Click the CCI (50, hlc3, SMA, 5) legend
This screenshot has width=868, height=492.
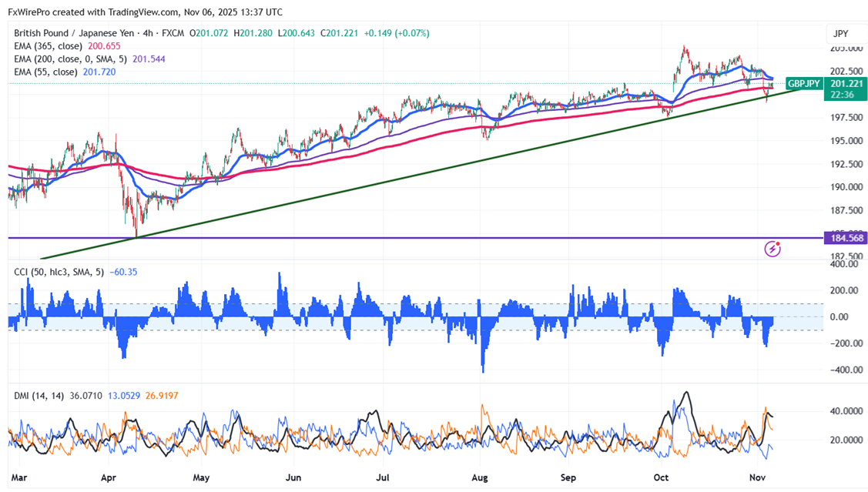pos(59,272)
